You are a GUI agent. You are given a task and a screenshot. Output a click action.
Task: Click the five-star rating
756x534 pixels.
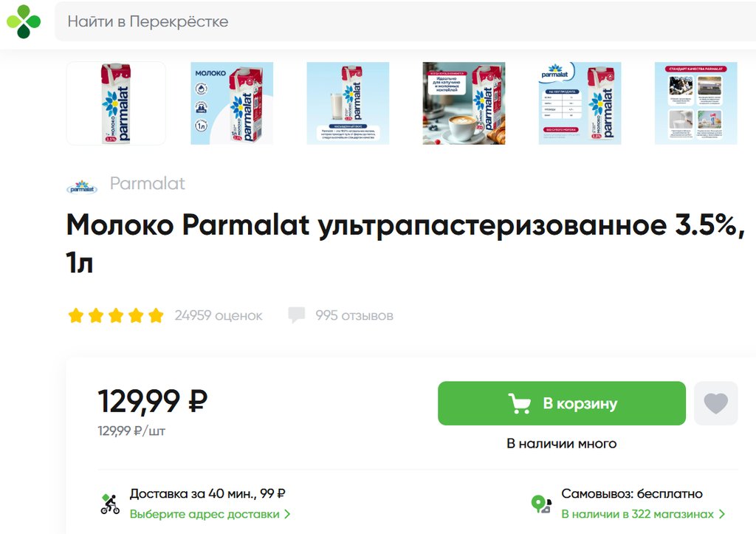[115, 316]
